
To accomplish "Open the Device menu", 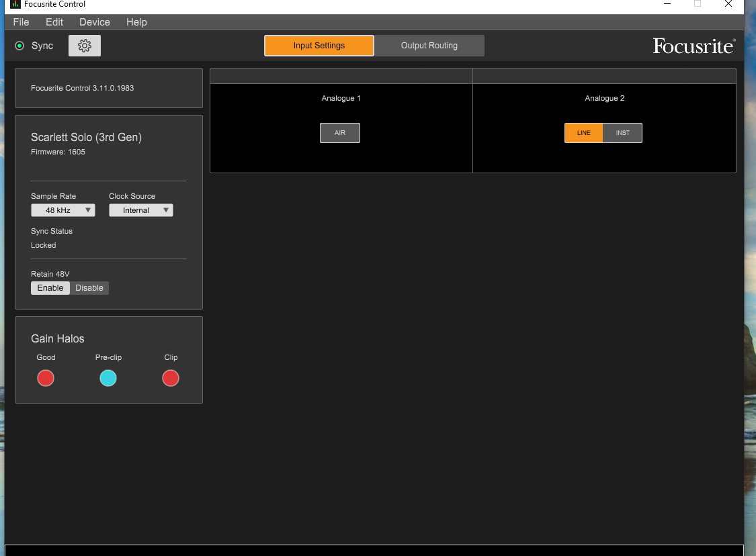I will click(95, 22).
